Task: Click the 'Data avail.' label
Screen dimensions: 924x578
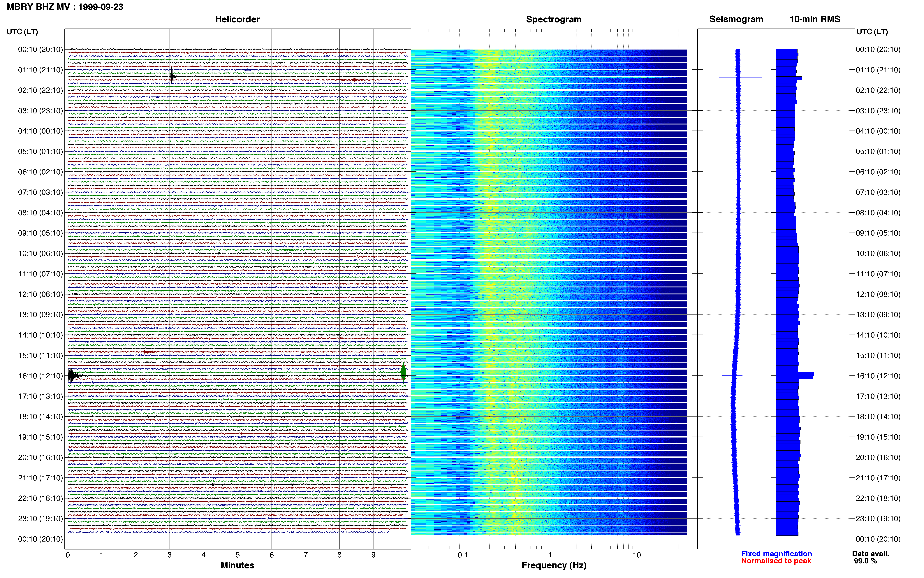Action: coord(870,554)
